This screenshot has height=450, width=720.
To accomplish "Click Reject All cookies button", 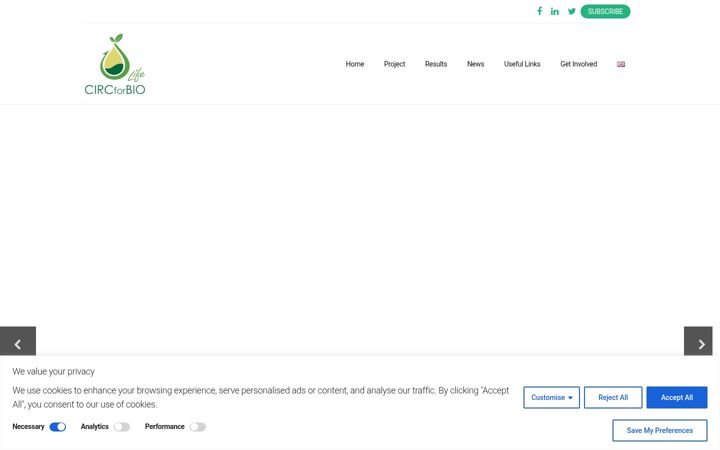I will pos(613,398).
